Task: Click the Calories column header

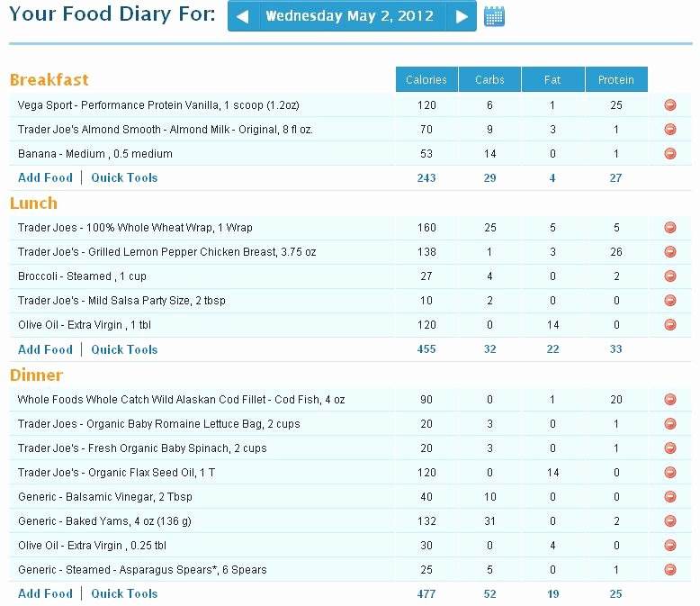Action: [426, 79]
